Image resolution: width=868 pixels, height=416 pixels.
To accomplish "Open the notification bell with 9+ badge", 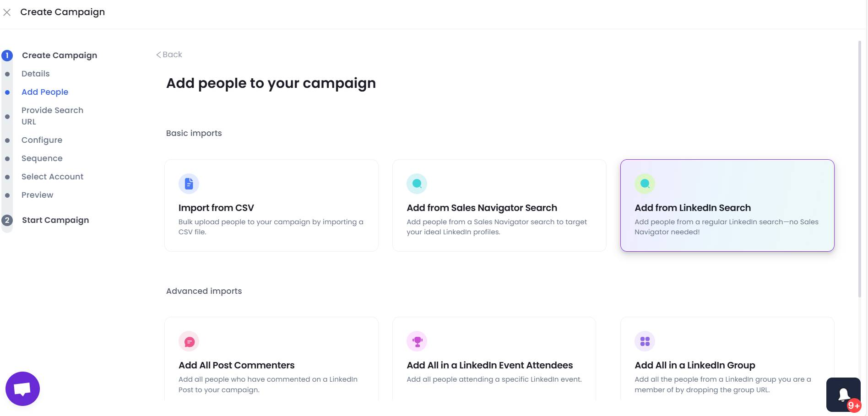I will click(x=843, y=394).
